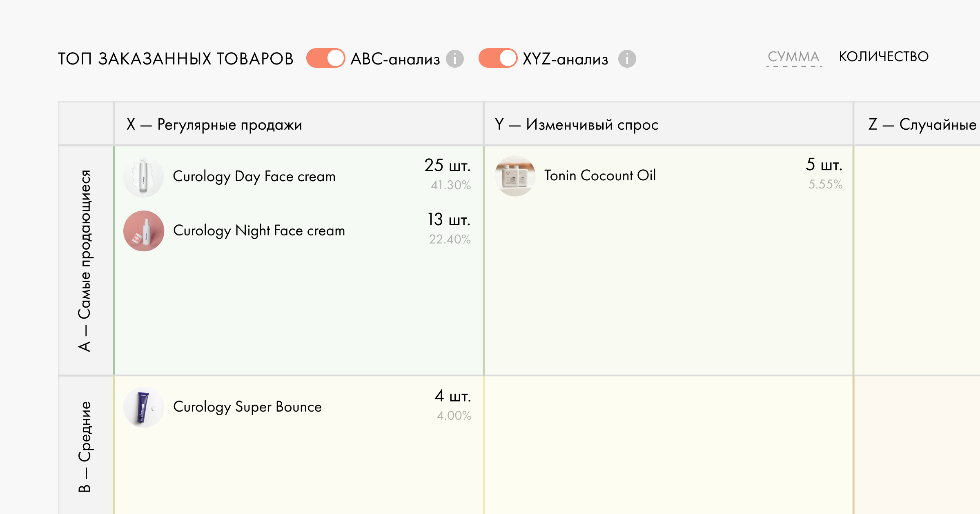
Task: Open Curology Day Face cream product thumbnail
Action: 143,177
